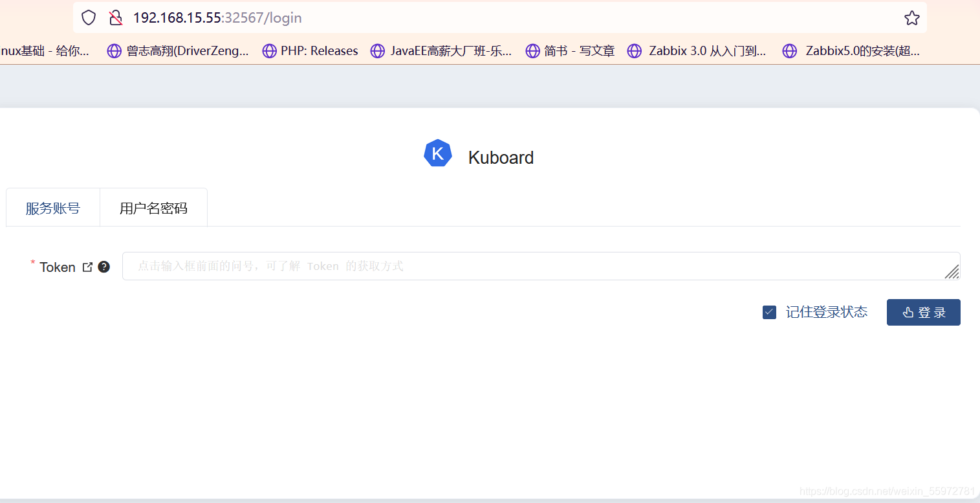Click the Kuboard hexagon logo
This screenshot has width=980, height=503.
438,153
